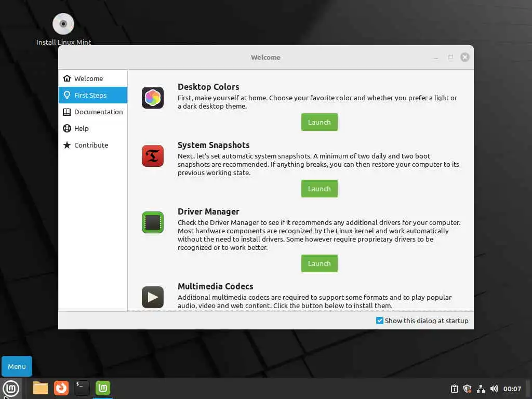Open the Contribute sidebar section
Image resolution: width=532 pixels, height=399 pixels.
tap(93, 145)
